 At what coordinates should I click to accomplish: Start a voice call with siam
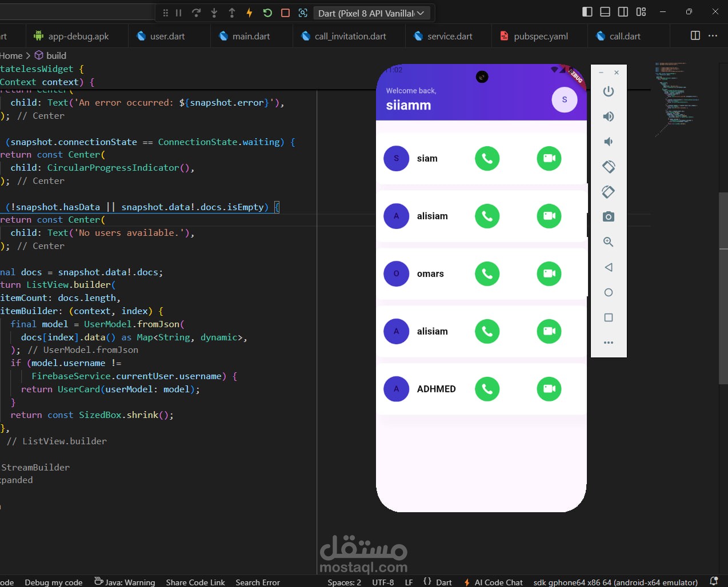(487, 159)
